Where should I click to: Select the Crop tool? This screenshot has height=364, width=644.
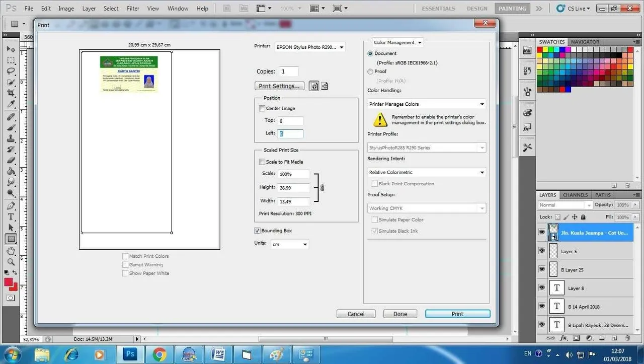click(11, 94)
